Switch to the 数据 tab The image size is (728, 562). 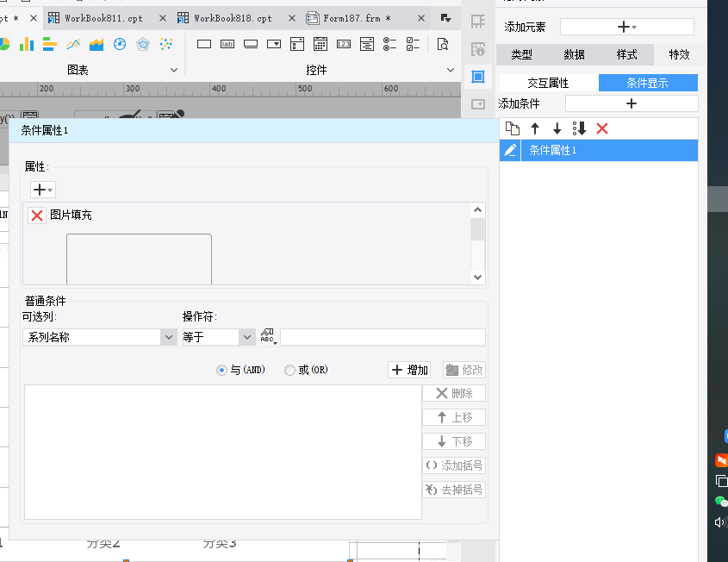[x=574, y=55]
